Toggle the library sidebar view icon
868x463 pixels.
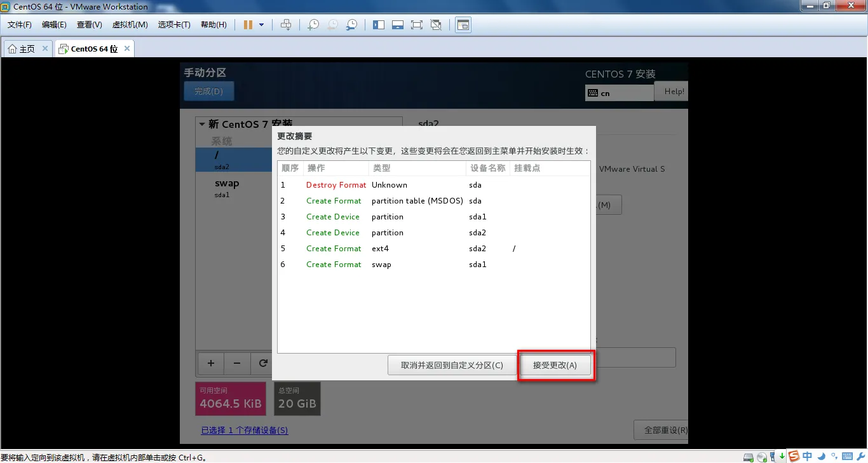click(379, 25)
